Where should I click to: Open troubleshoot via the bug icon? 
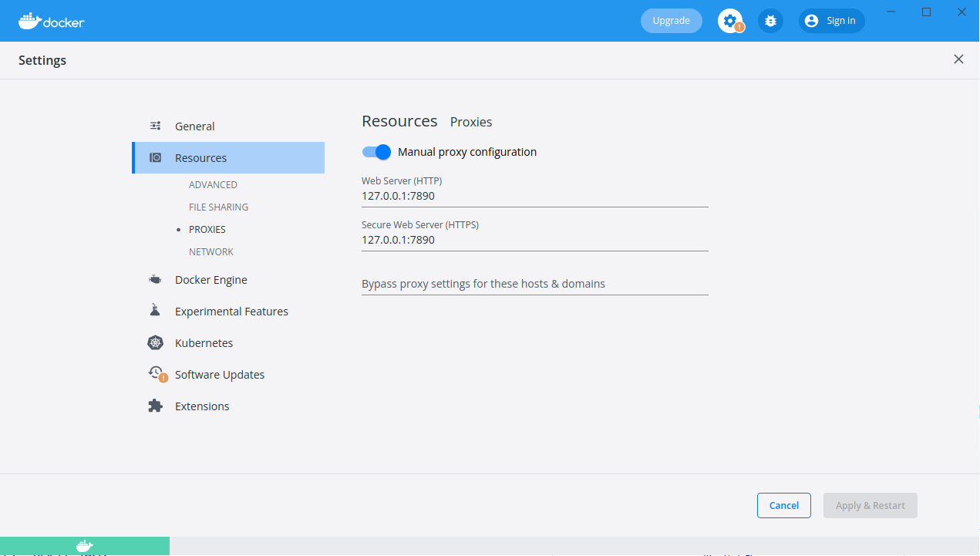click(770, 21)
